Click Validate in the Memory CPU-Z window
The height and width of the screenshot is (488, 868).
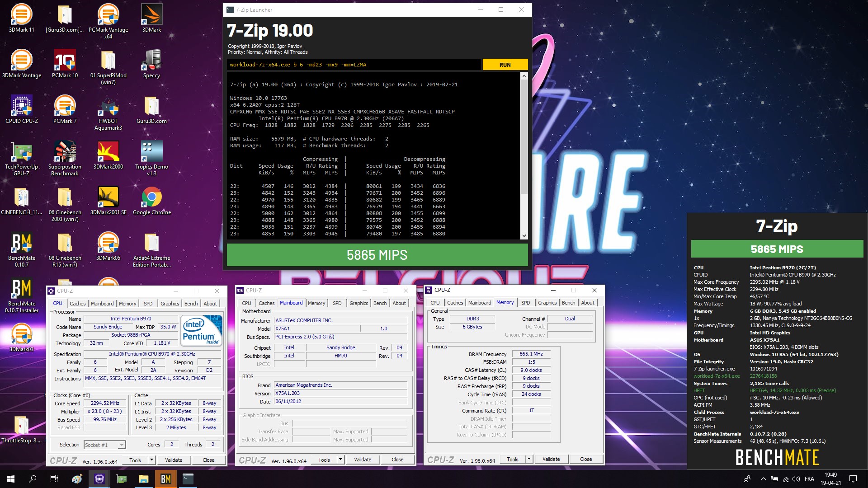[x=551, y=459]
